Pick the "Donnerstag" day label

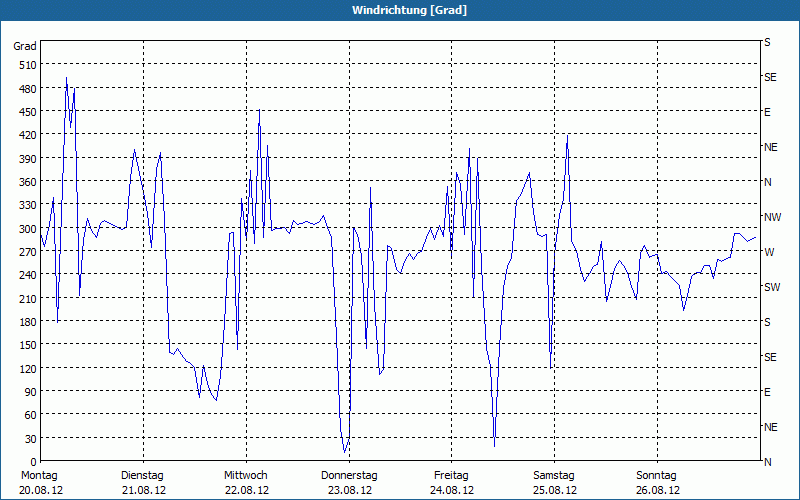click(349, 476)
